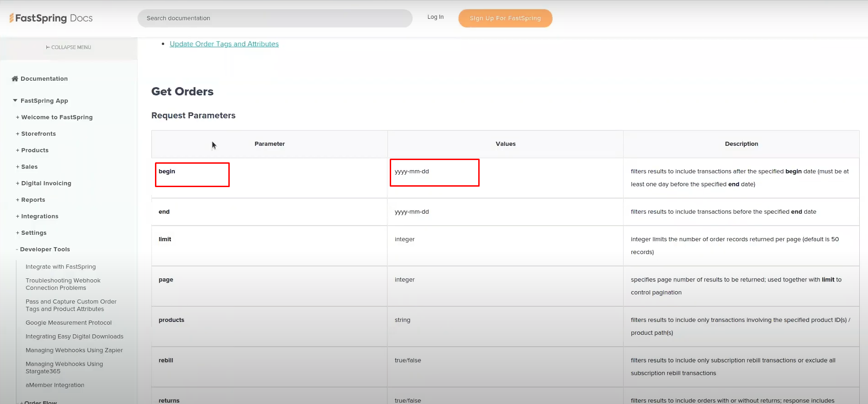Open the Log In link
868x404 pixels.
click(x=436, y=17)
